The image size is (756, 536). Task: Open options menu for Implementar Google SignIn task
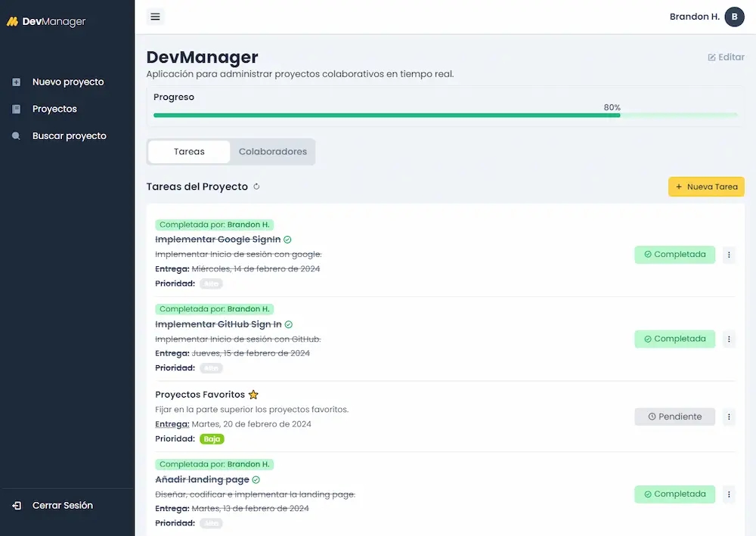click(x=729, y=255)
